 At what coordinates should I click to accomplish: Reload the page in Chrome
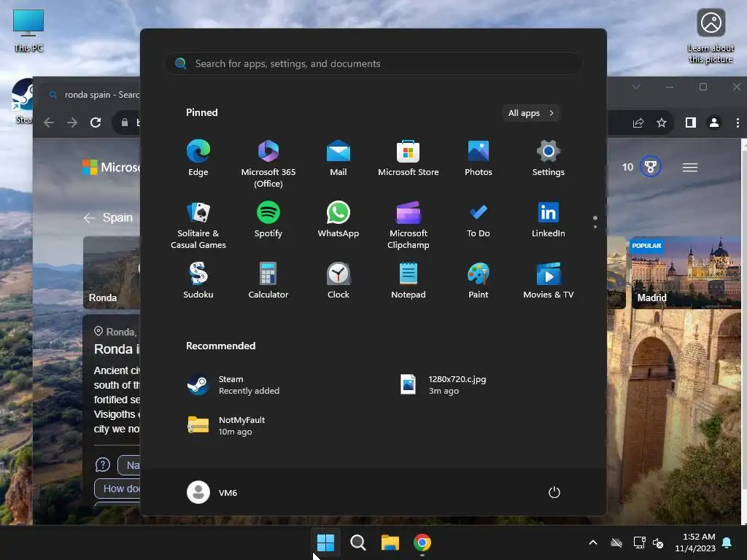96,122
